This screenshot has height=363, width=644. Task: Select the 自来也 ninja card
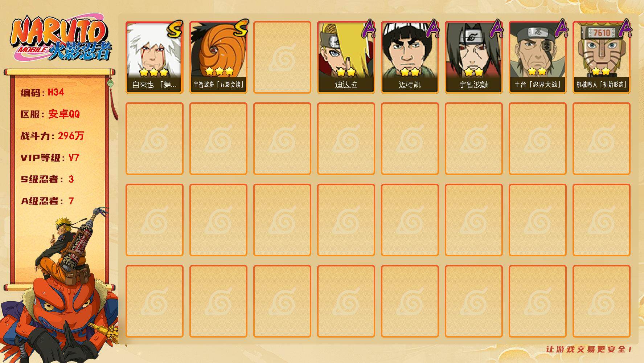pos(154,57)
